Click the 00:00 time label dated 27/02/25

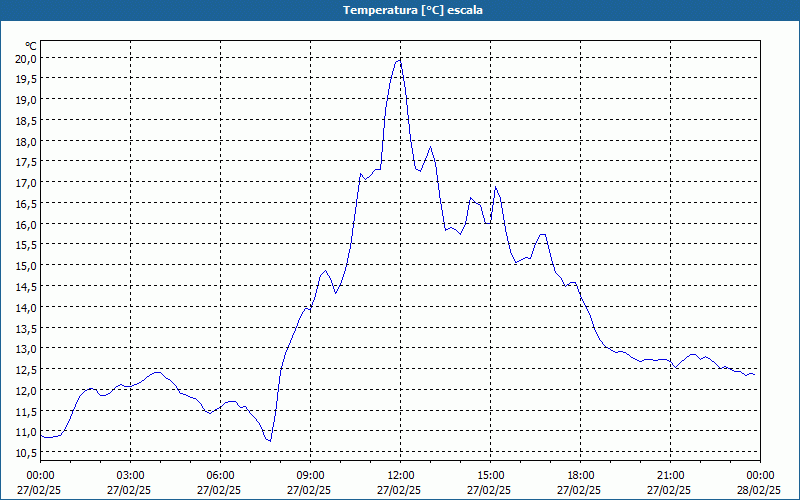(40, 476)
